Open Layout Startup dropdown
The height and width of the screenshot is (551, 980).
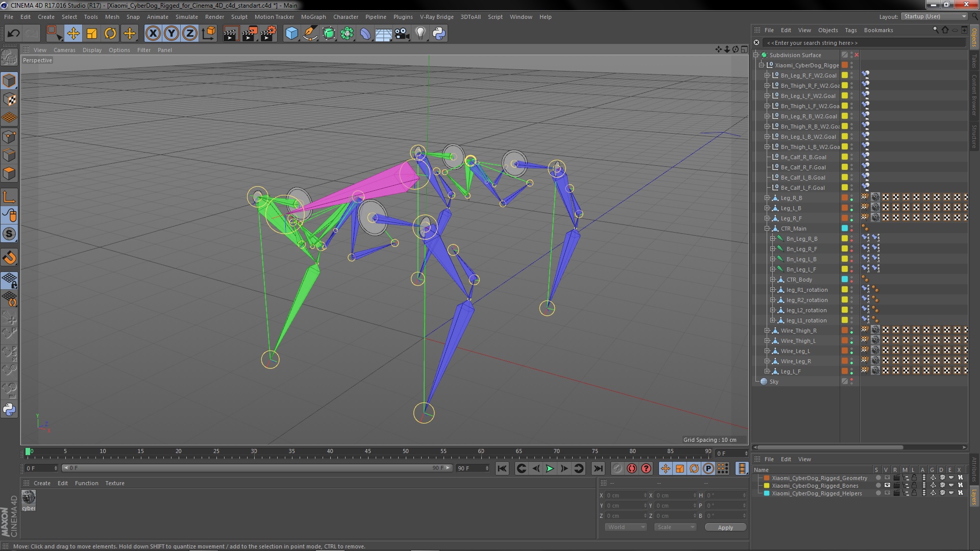point(934,16)
